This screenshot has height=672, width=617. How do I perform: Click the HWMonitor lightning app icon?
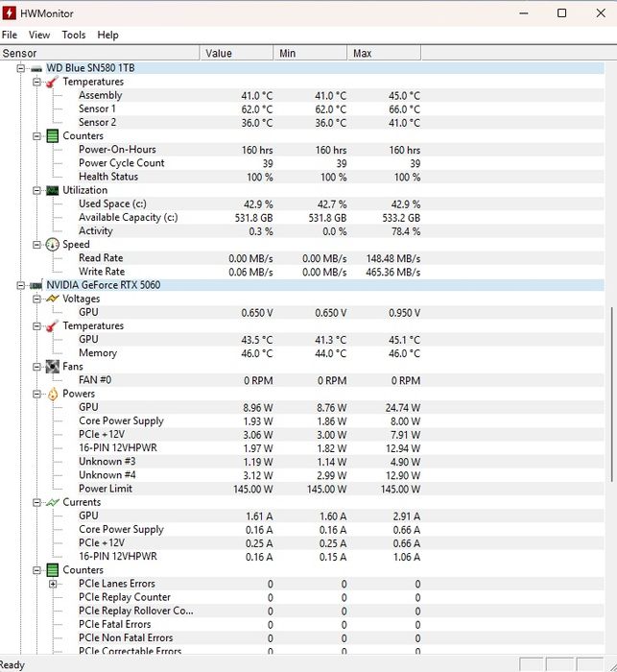tap(9, 13)
